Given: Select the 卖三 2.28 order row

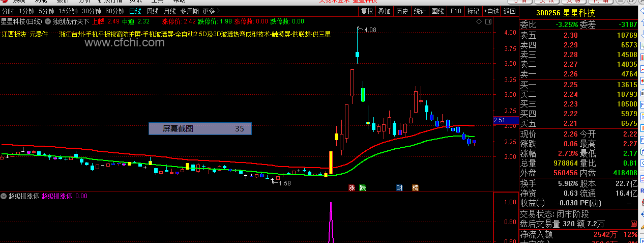Looking at the screenshot, I should 579,55.
